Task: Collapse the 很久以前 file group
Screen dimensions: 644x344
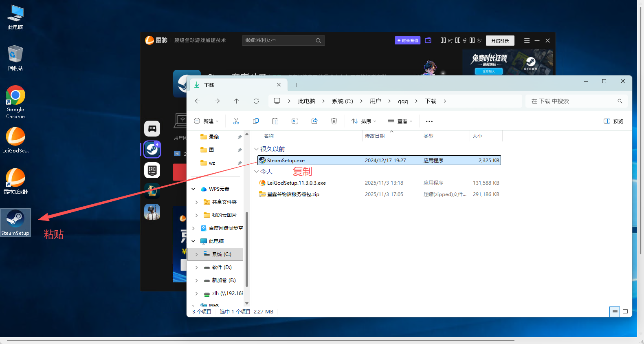Action: [256, 149]
